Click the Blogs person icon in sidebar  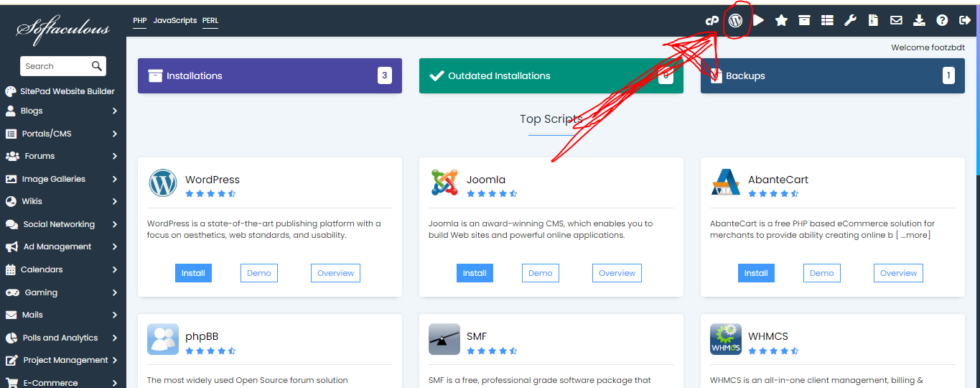coord(11,111)
